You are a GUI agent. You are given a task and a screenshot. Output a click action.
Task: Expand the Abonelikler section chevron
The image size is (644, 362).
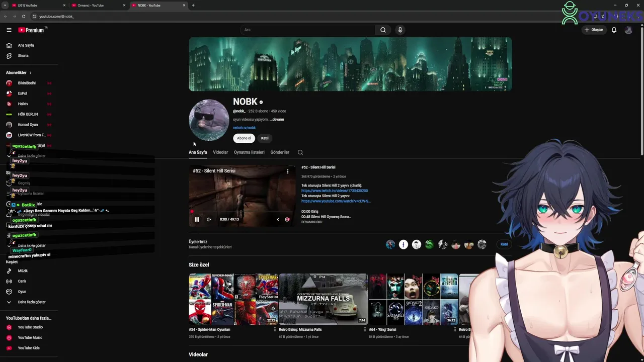[x=30, y=73]
